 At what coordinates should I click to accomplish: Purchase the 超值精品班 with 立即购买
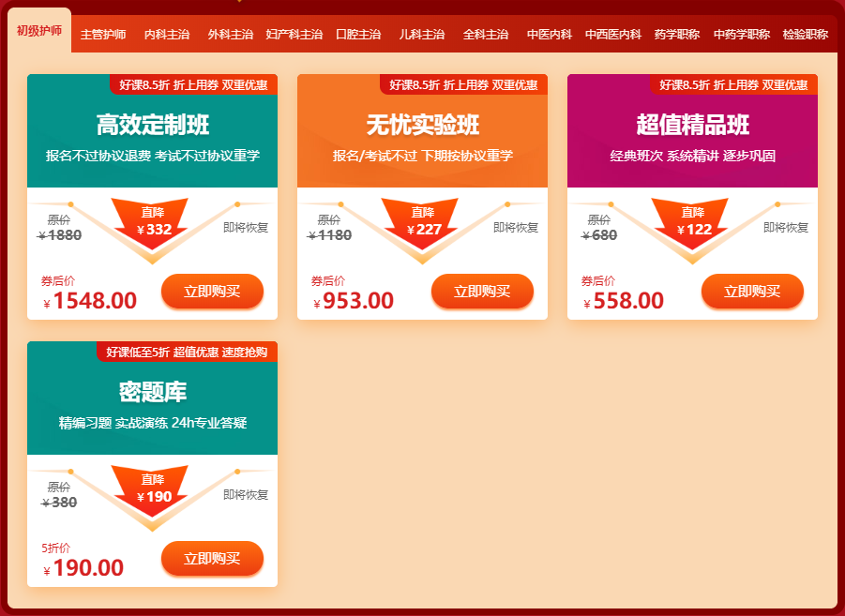click(x=752, y=292)
